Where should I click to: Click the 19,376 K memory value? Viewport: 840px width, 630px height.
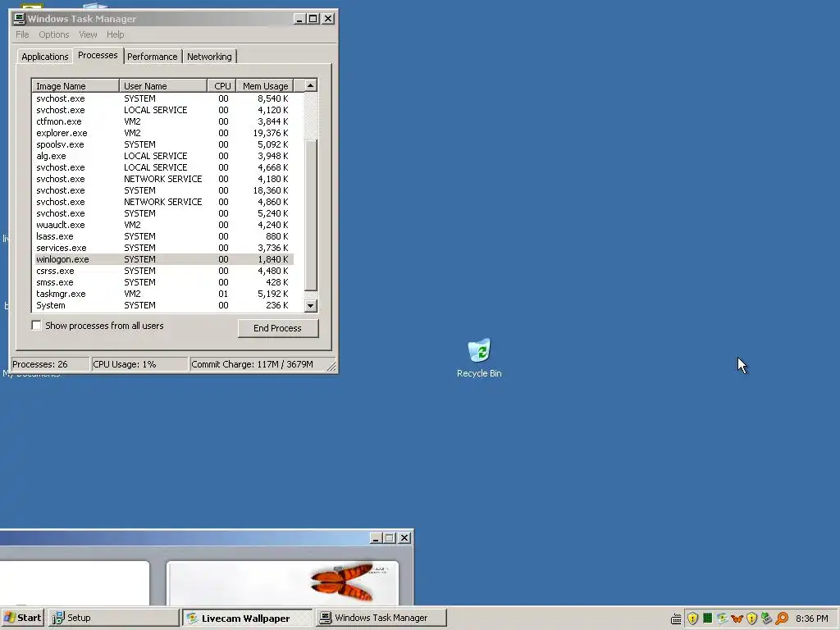271,133
